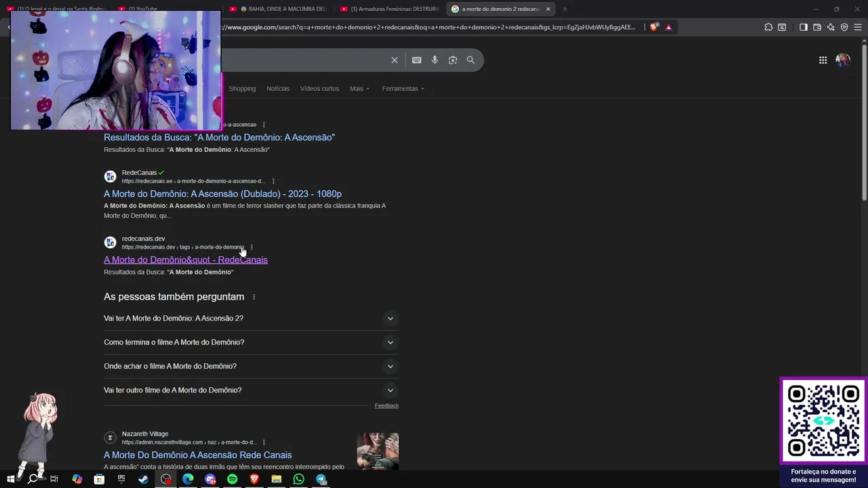This screenshot has width=868, height=488.
Task: Open OBS Studio from the taskbar
Action: point(166,479)
